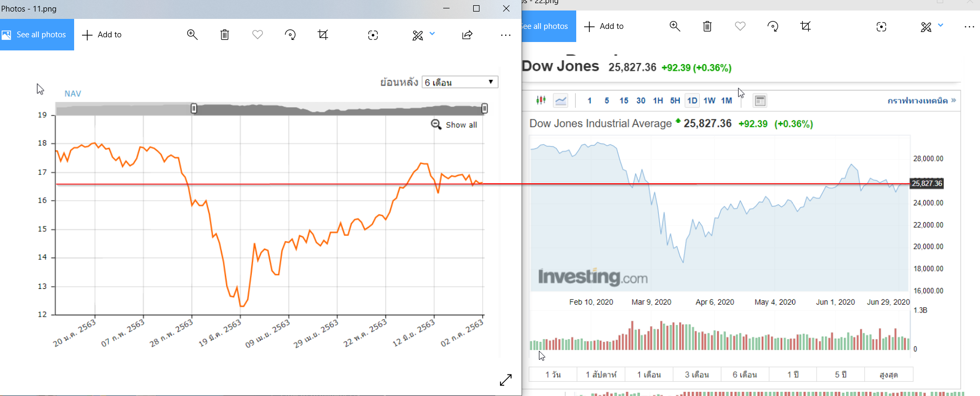Switch to the 1 ปี range tab

tap(793, 374)
